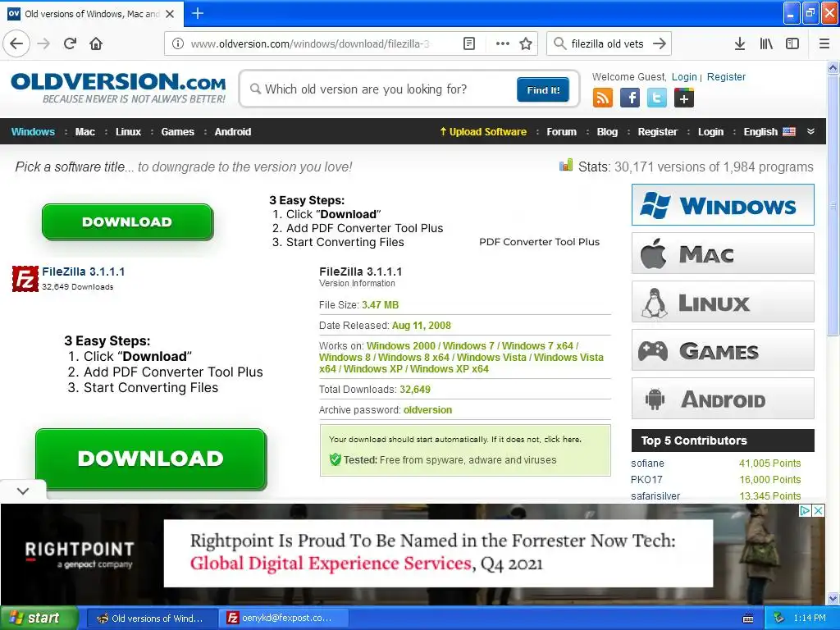The image size is (840, 630).
Task: Click the browser address bar URL
Action: click(x=310, y=44)
